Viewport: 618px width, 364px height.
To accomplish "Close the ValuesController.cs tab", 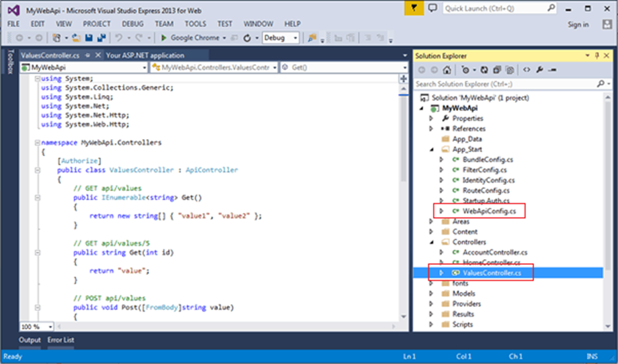I will pyautogui.click(x=98, y=55).
